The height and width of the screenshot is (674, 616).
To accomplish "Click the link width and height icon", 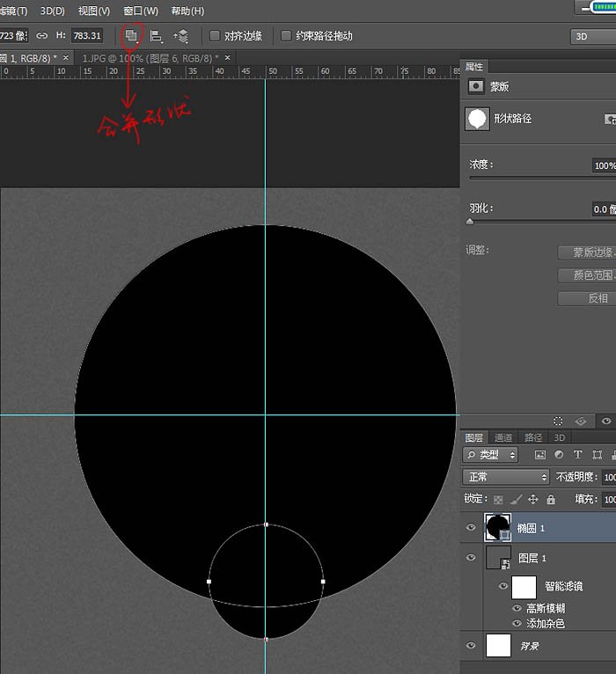I will click(x=42, y=36).
